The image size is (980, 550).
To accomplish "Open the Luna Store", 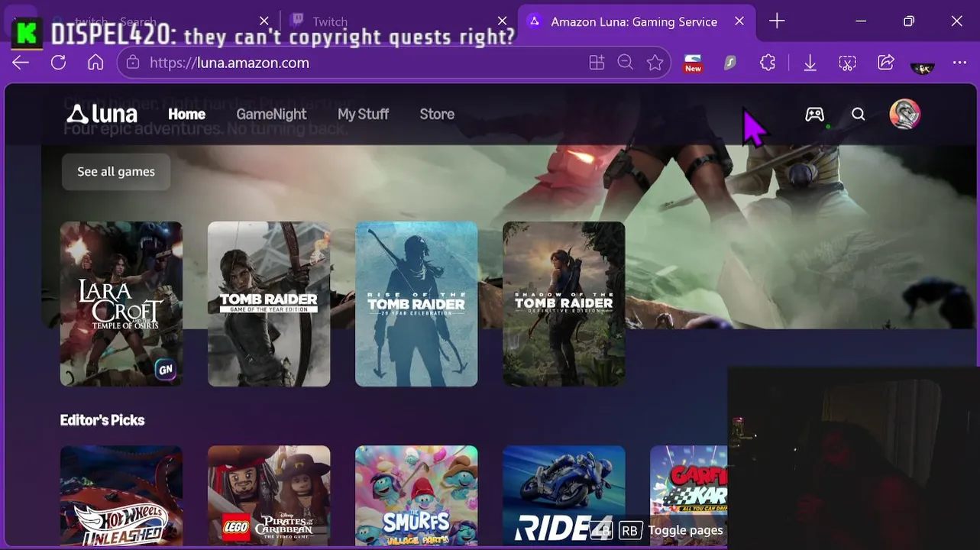I will [x=437, y=114].
